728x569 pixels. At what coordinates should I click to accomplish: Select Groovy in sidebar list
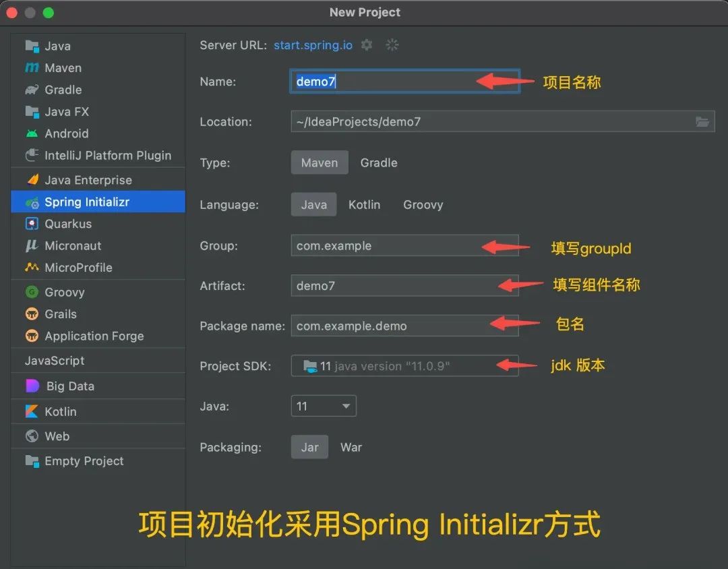[98, 292]
